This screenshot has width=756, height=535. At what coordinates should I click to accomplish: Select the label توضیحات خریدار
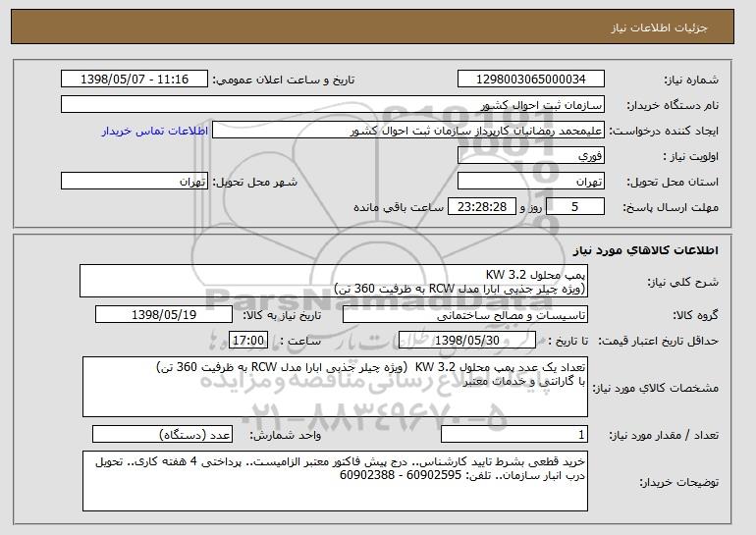678,482
